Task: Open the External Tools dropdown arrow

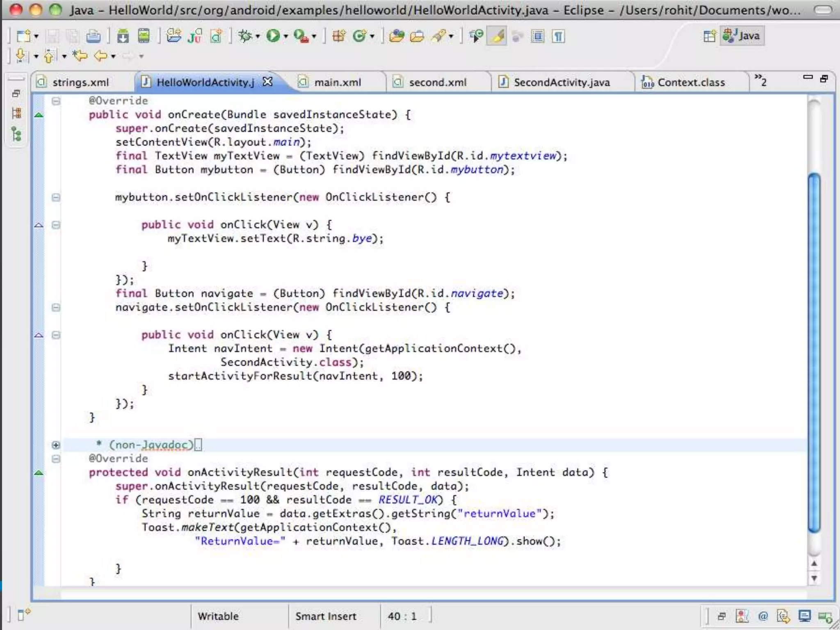Action: (314, 37)
